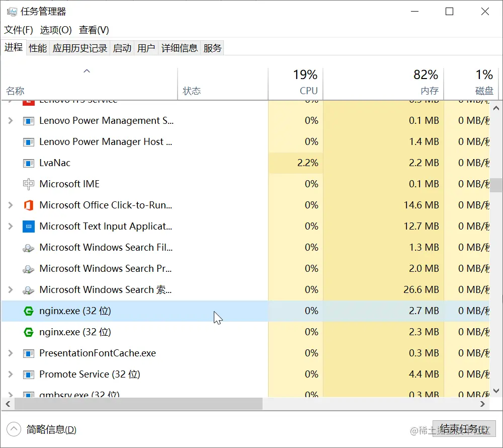503x448 pixels.
Task: Click the Promote Service icon
Action: (29, 375)
